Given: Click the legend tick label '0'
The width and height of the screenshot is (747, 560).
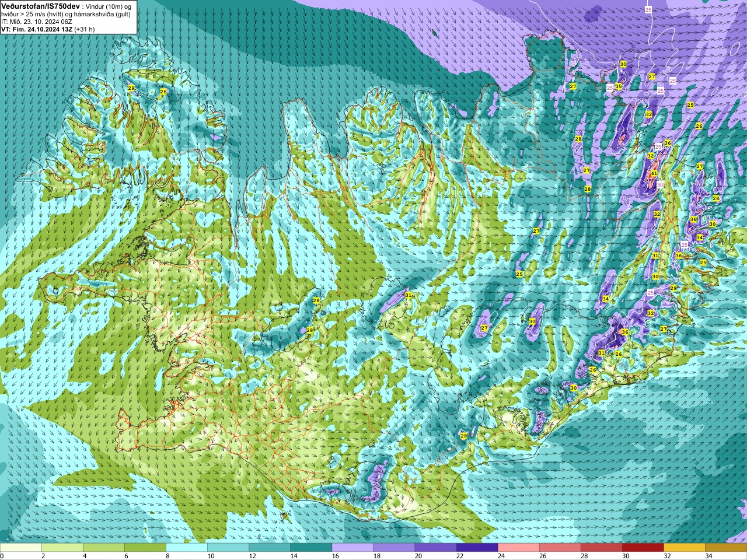Looking at the screenshot, I should [2, 556].
